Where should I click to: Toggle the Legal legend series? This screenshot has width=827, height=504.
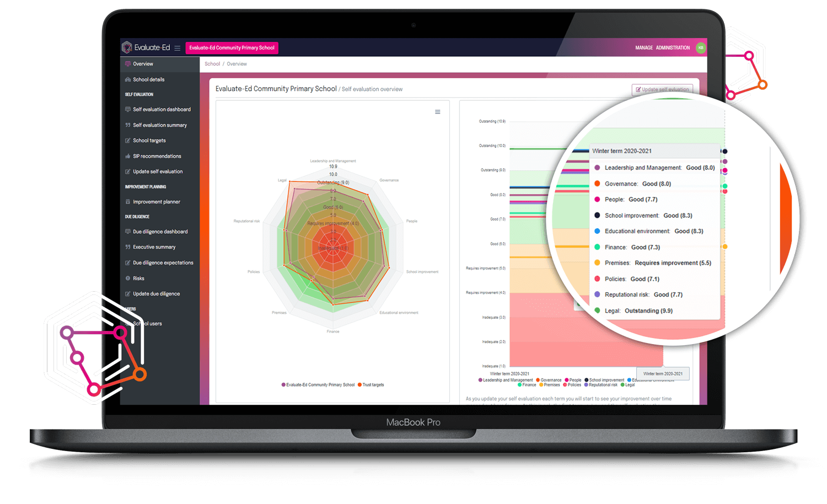(628, 385)
